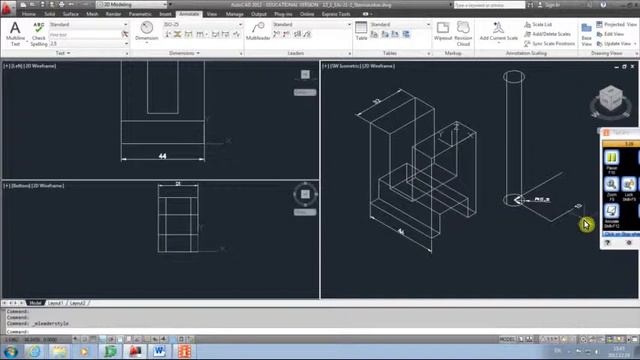
Task: Click the ViewCube in isometric viewport
Action: [610, 99]
